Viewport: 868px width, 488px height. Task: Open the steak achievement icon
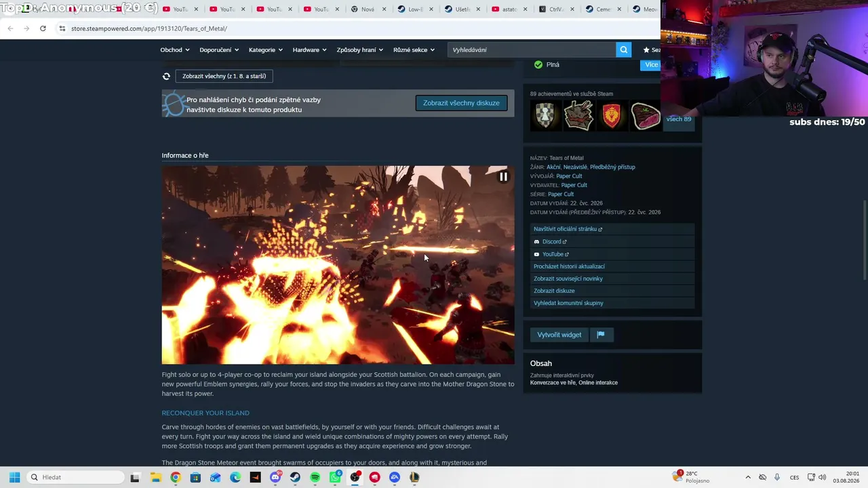645,116
